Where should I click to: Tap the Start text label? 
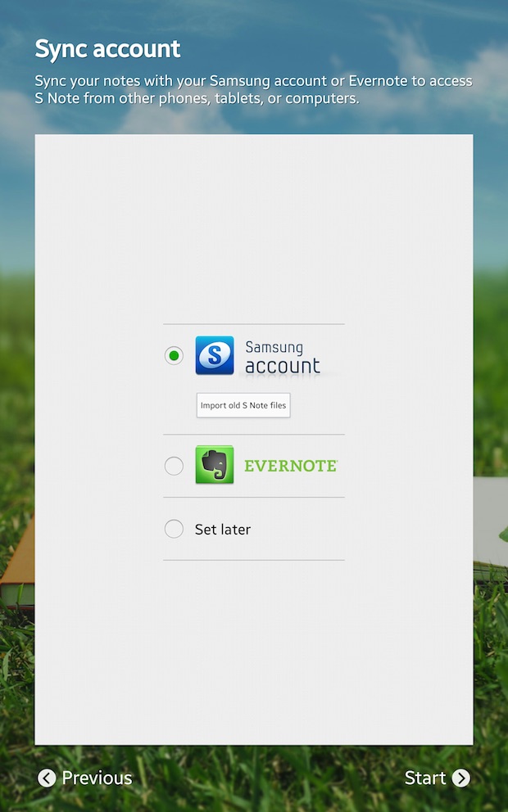(x=425, y=778)
